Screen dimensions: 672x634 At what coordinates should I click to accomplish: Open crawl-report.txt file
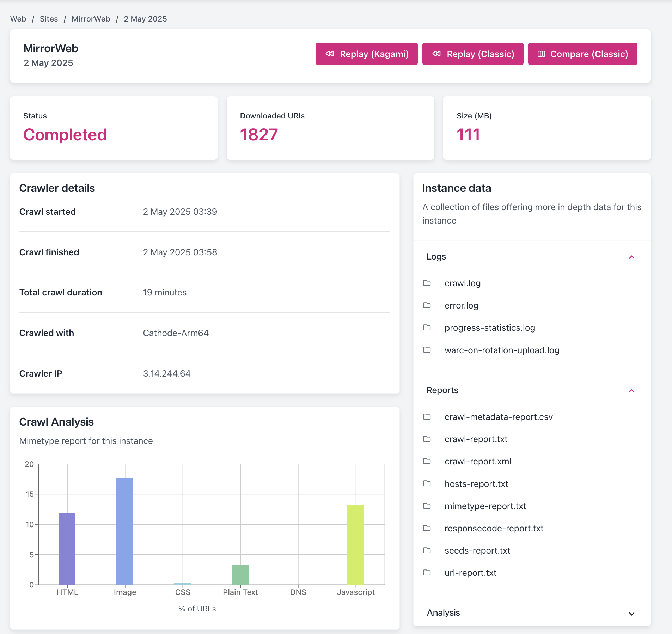pos(476,439)
